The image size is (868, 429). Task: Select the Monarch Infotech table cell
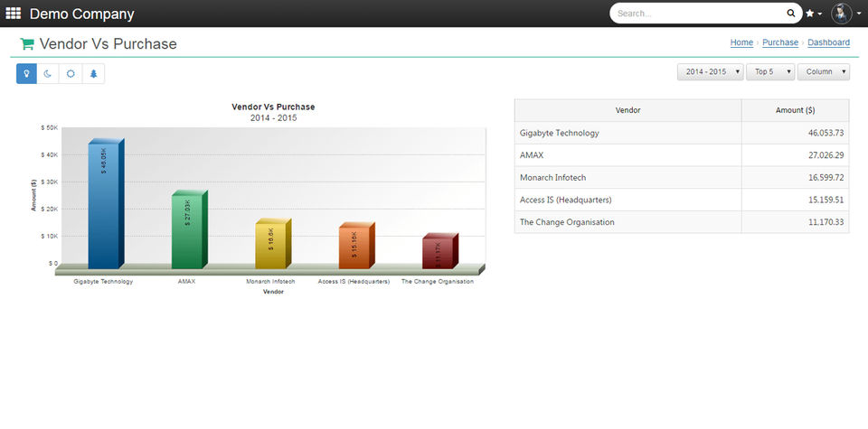627,177
